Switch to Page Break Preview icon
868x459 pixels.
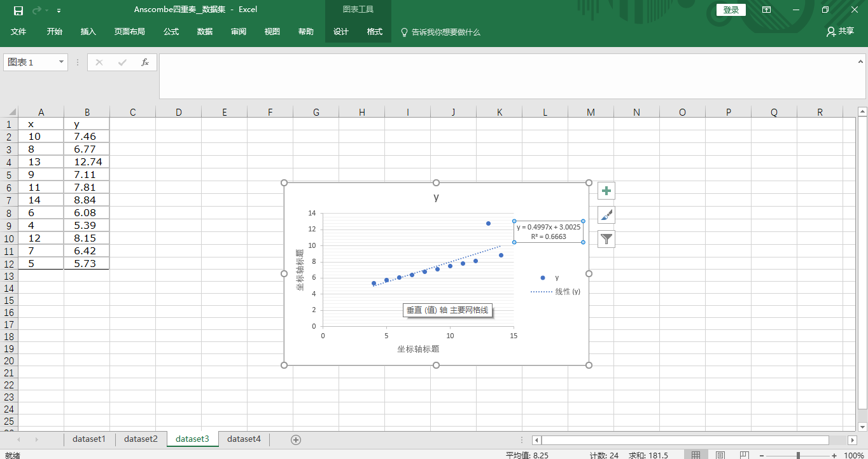point(744,455)
